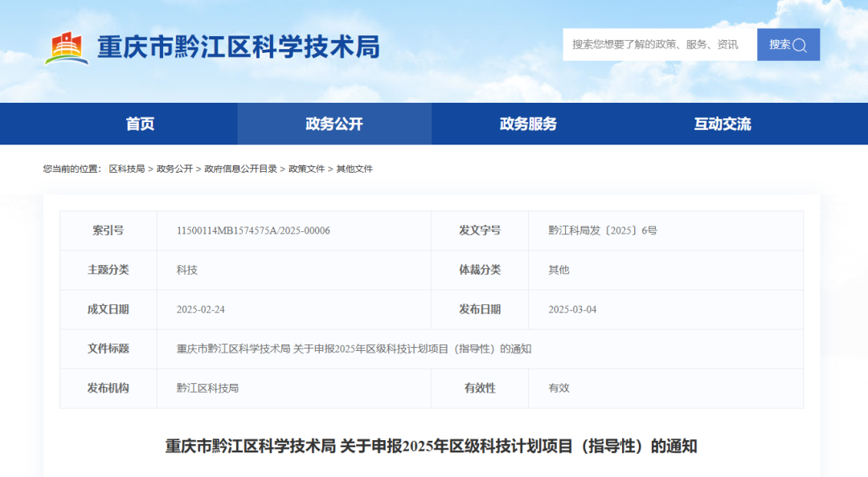
Task: Click the 搜索 search button
Action: (x=788, y=45)
